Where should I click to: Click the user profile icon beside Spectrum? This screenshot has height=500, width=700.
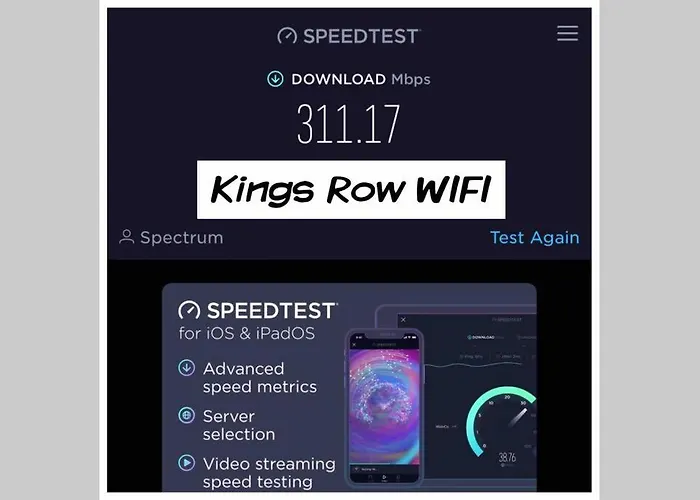point(126,237)
